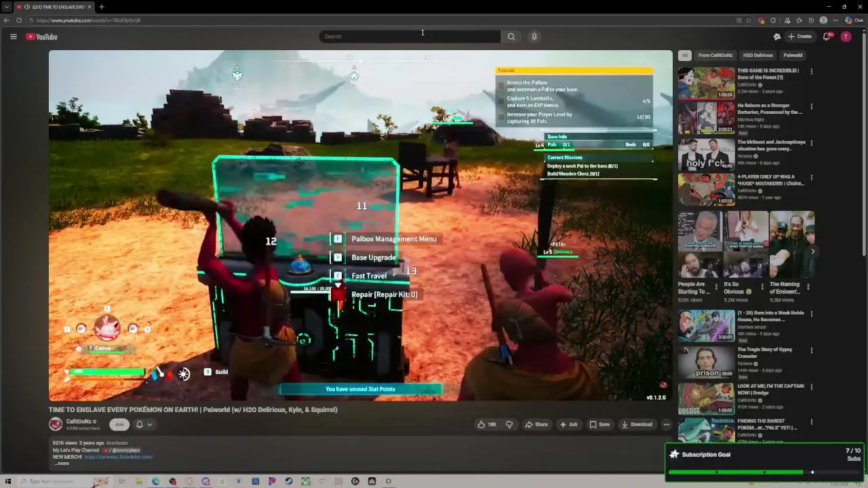
Task: Like the Palworld video (18K)
Action: [487, 424]
